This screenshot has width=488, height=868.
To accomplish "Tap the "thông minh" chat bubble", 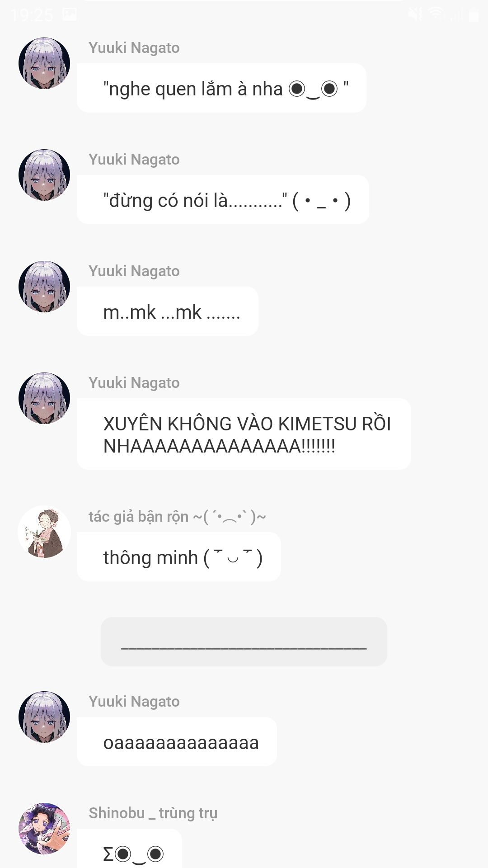I will 179,557.
